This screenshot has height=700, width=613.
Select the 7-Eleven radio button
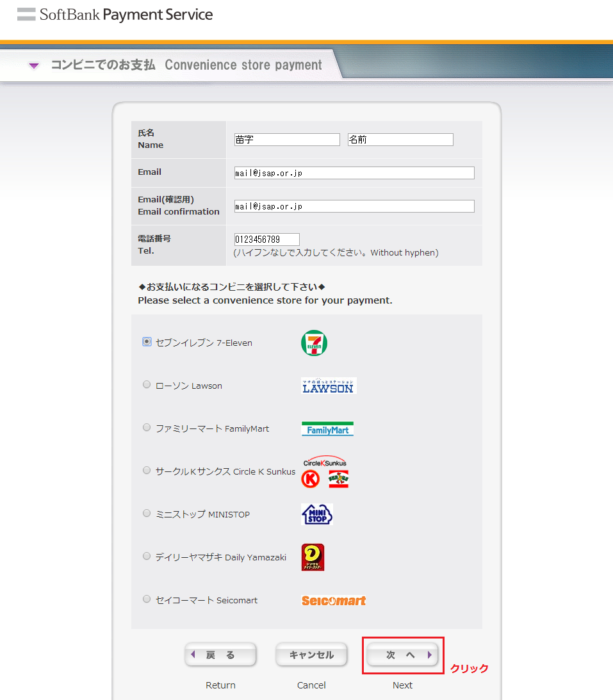point(147,341)
